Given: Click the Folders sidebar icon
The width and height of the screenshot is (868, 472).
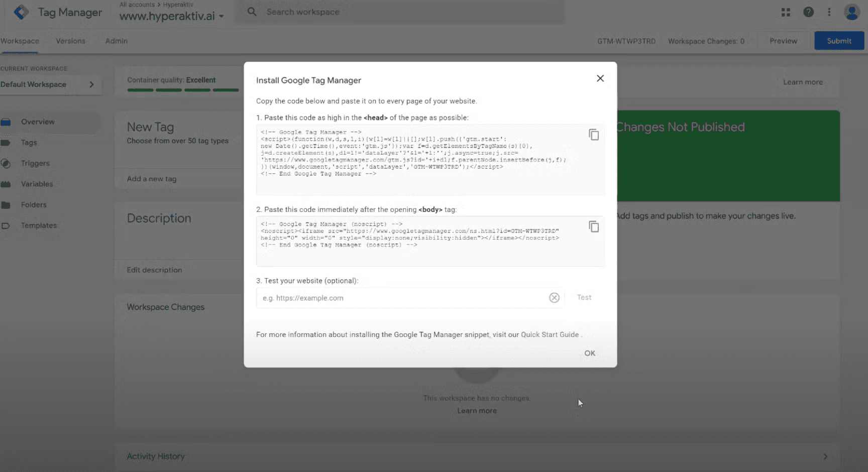Looking at the screenshot, I should pyautogui.click(x=6, y=205).
